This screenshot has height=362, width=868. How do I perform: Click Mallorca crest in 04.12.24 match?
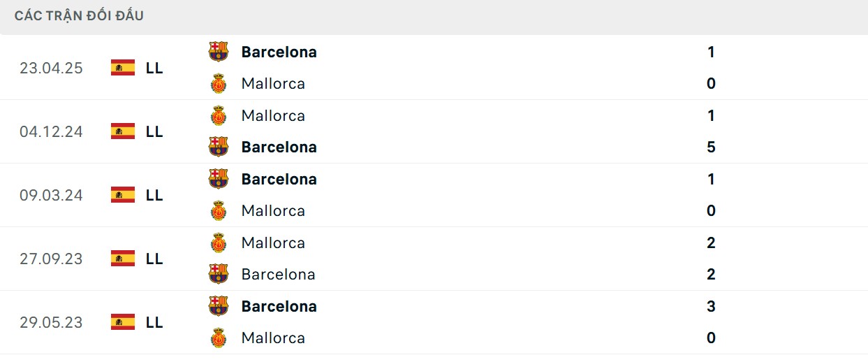pyautogui.click(x=219, y=116)
